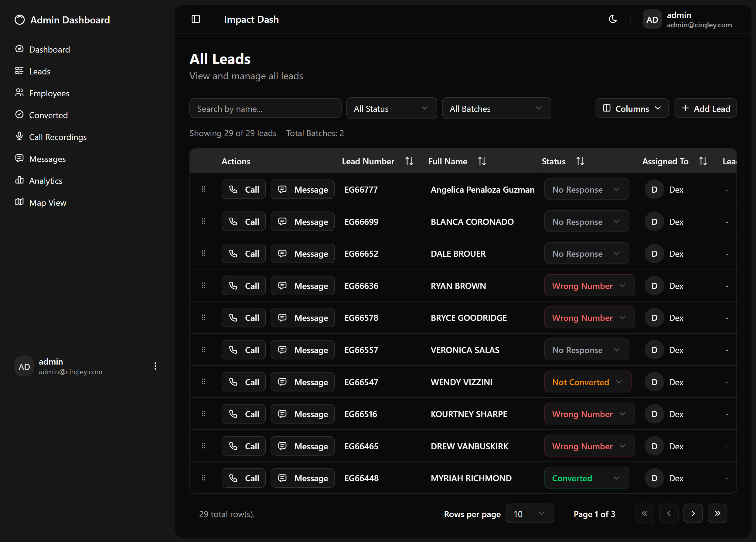View Analytics from the sidebar

[x=45, y=180]
